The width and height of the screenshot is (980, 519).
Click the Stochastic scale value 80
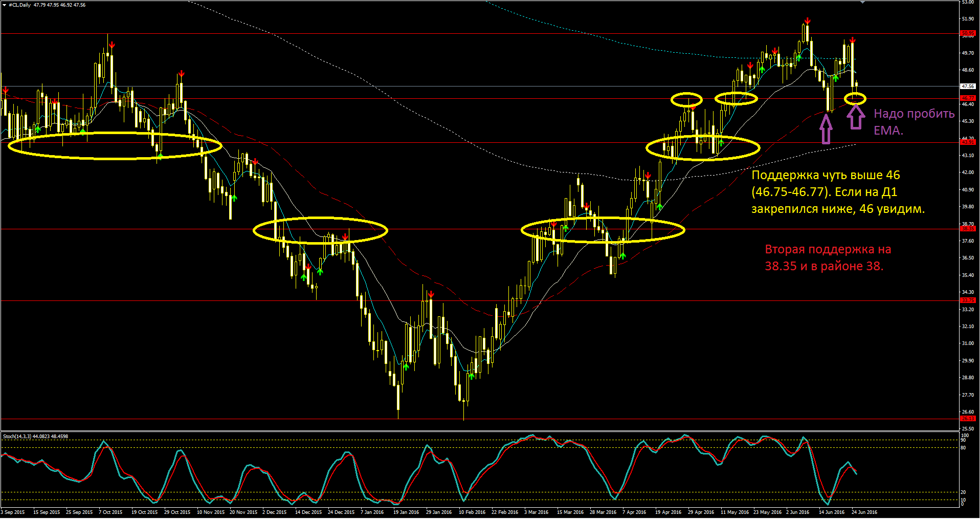coord(964,448)
